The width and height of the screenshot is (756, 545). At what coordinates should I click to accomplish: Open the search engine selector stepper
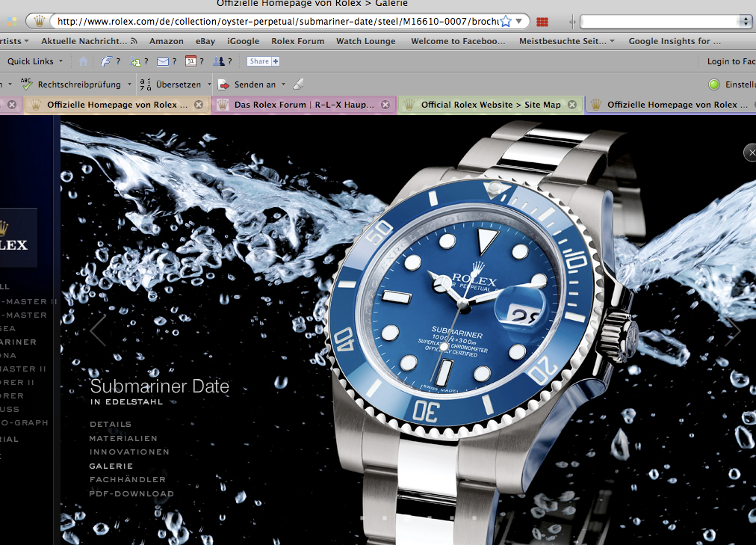click(x=746, y=22)
